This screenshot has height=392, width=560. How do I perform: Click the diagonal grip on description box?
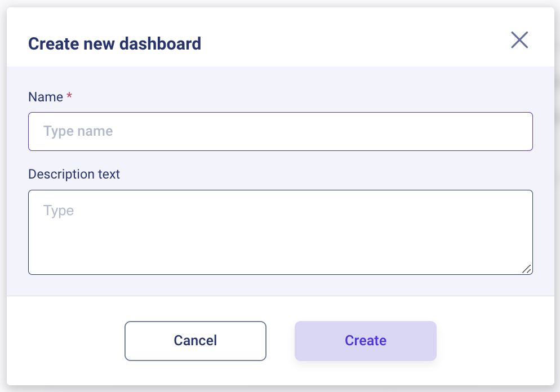click(527, 269)
